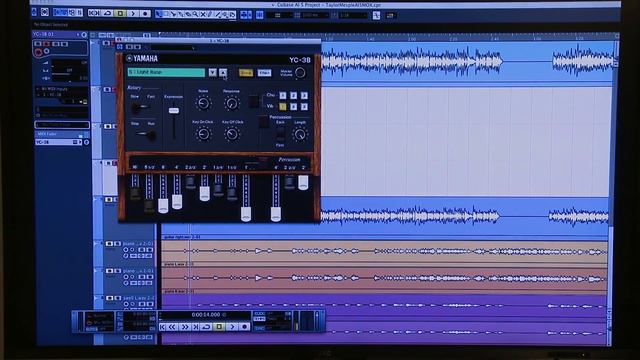Image resolution: width=640 pixels, height=360 pixels.
Task: Click Go to End in transport panel
Action: click(x=195, y=327)
